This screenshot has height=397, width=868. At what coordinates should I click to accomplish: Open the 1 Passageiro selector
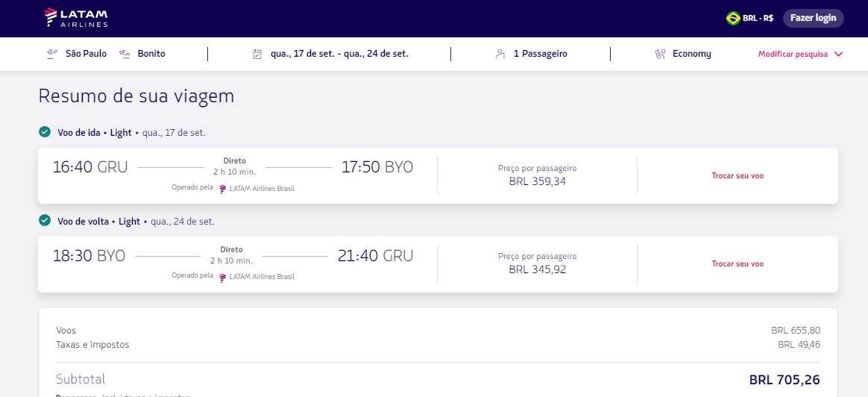(540, 54)
